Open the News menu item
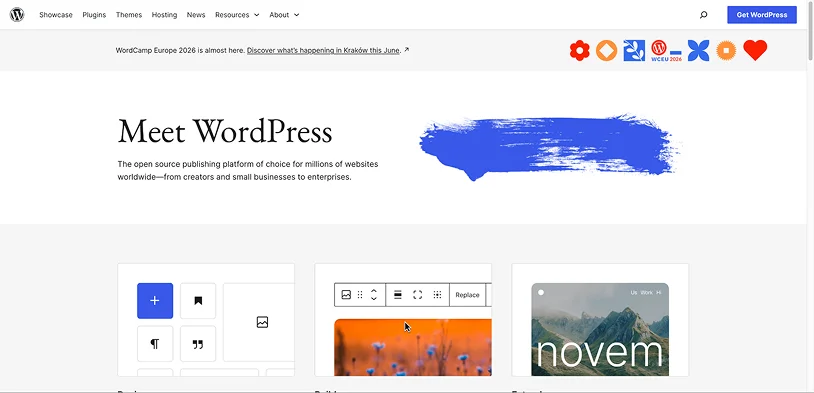The width and height of the screenshot is (814, 393). [x=196, y=15]
